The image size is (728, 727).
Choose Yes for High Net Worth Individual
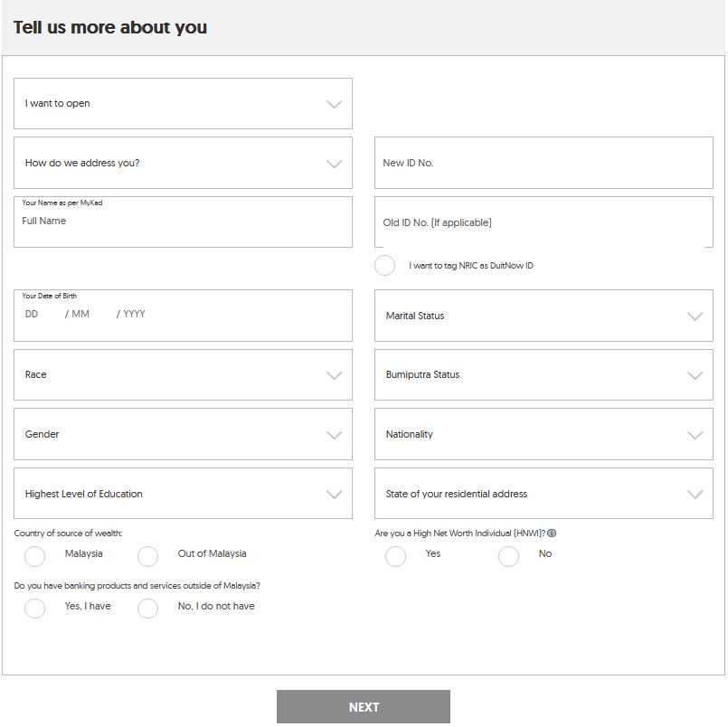pyautogui.click(x=396, y=556)
